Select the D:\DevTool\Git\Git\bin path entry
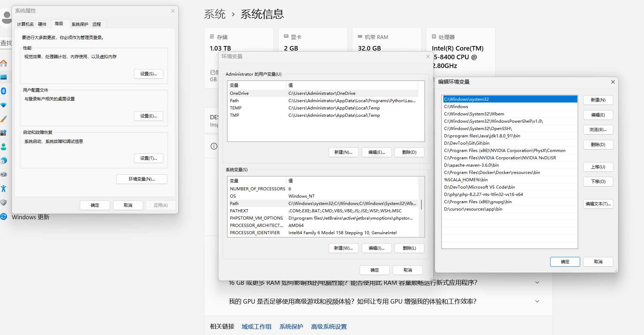Viewport: 644px width, 335px height. 466,143
